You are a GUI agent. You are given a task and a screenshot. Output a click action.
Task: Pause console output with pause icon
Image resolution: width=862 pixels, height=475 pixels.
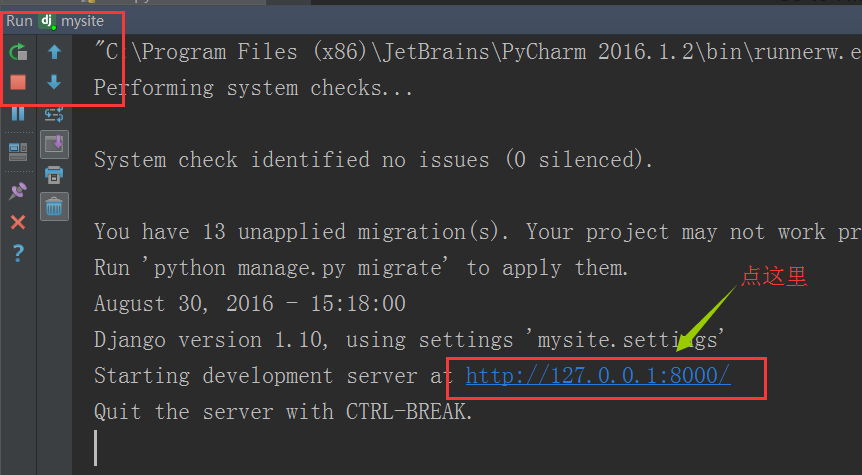click(x=18, y=114)
